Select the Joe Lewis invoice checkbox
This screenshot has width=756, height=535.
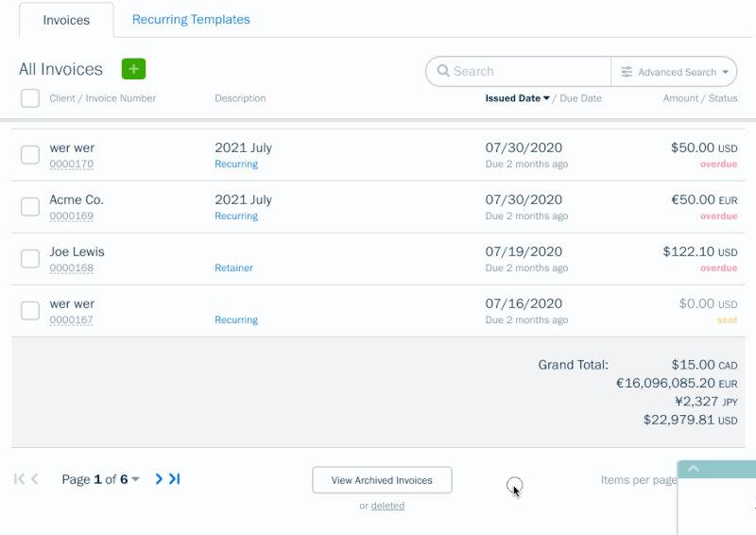(x=30, y=259)
